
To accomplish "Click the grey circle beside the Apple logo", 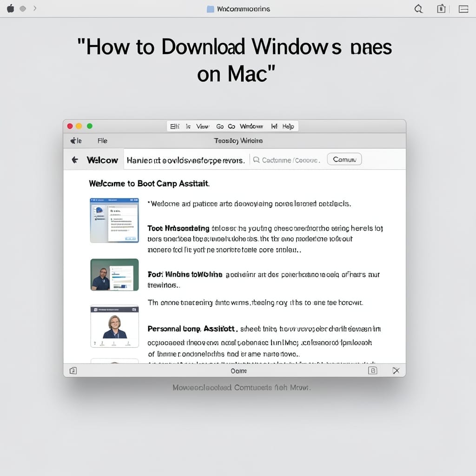I will [23, 9].
